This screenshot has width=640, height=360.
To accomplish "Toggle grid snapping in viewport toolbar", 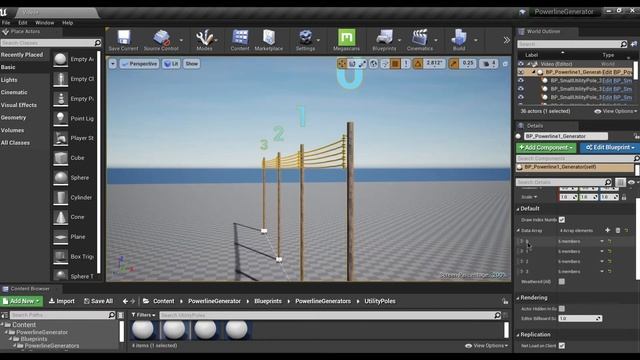I will [395, 64].
